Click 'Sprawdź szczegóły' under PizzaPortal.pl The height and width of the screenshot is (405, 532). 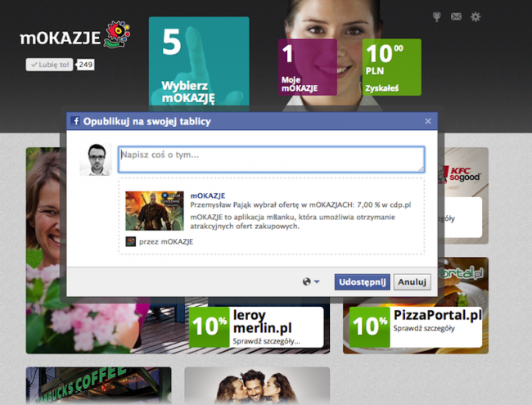coord(424,328)
